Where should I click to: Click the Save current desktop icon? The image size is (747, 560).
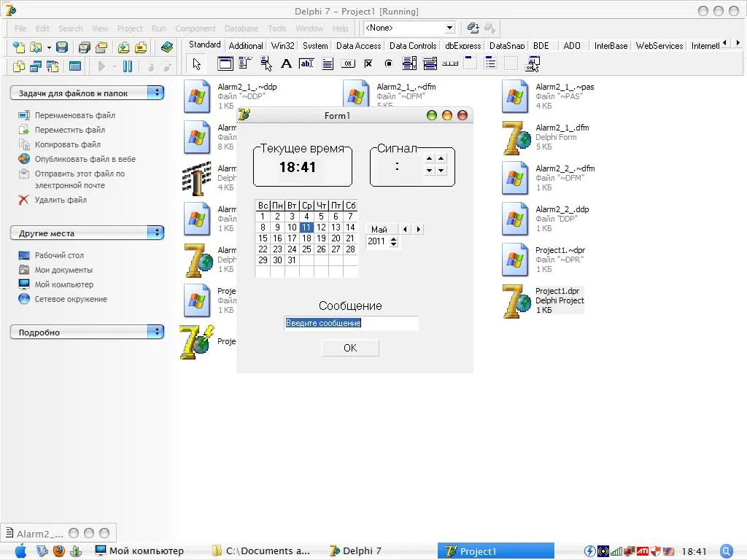pyautogui.click(x=473, y=28)
